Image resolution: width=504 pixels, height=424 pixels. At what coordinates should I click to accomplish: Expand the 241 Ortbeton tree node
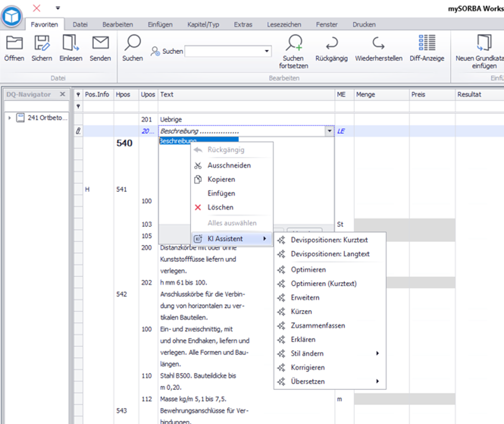point(10,118)
